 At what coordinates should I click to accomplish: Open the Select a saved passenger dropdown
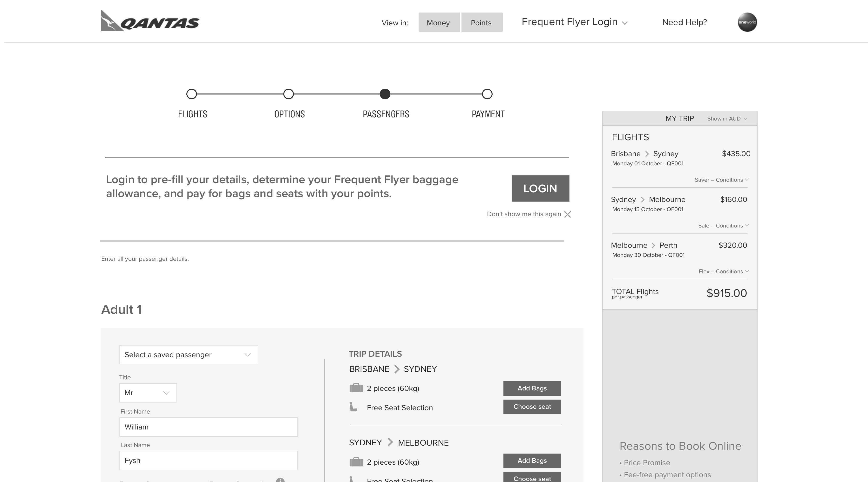[188, 355]
